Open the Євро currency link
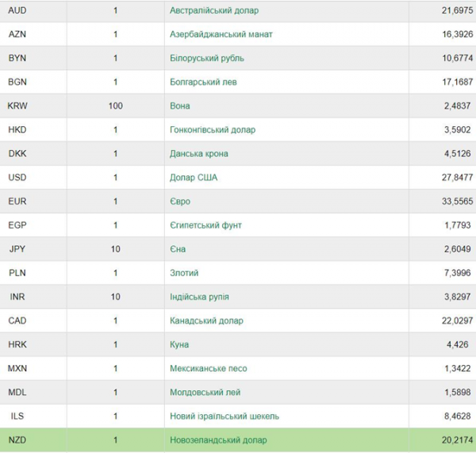The width and height of the screenshot is (476, 453). [180, 202]
